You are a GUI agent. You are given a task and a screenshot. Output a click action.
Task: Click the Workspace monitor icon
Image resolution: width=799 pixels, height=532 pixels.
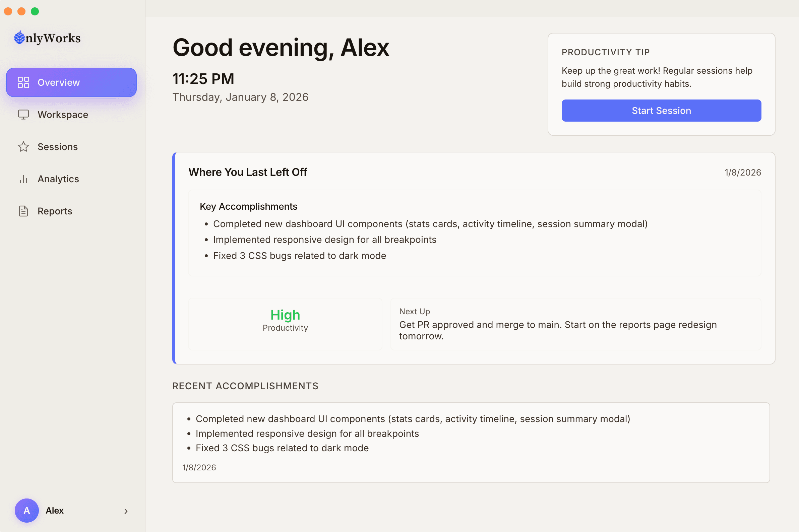tap(23, 115)
